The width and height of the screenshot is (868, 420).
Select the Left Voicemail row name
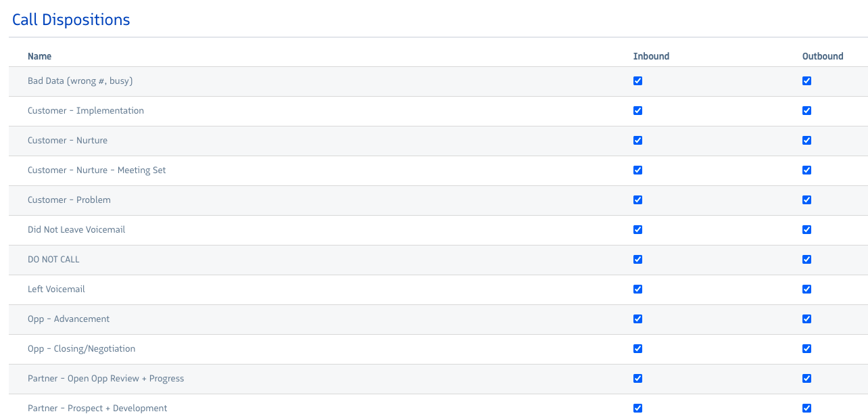click(x=56, y=289)
